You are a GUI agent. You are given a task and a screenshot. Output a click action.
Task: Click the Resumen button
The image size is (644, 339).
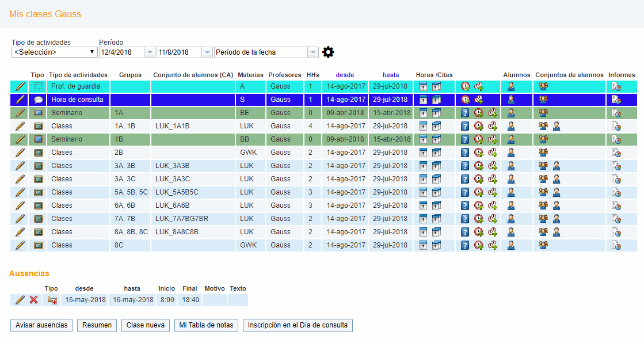point(97,325)
